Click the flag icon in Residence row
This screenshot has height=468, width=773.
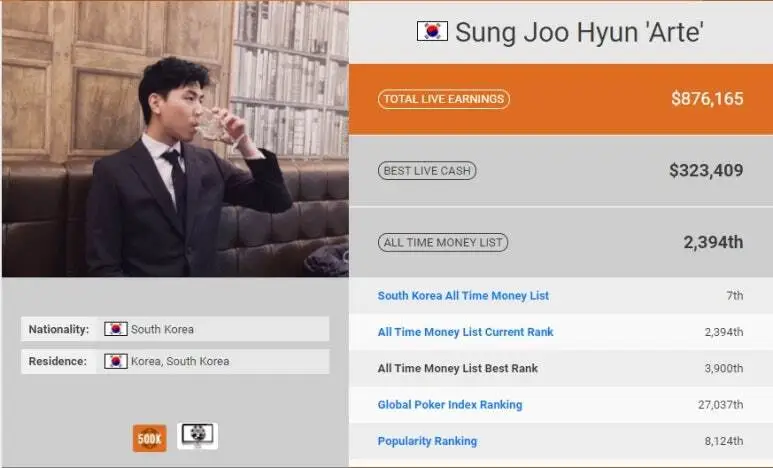pos(116,361)
